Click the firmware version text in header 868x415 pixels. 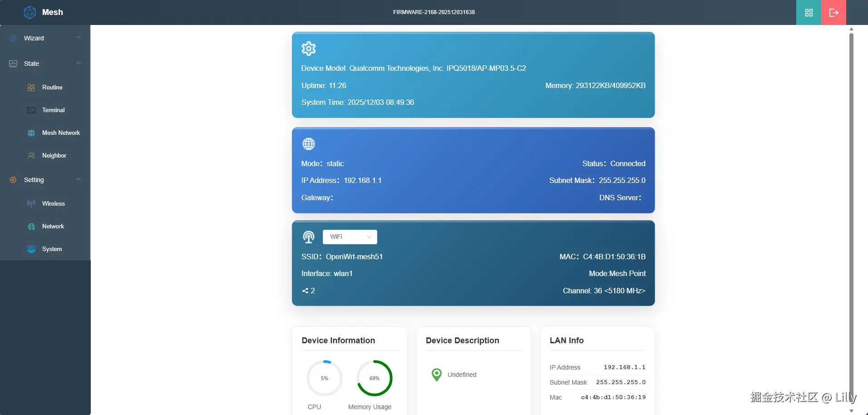pos(434,12)
